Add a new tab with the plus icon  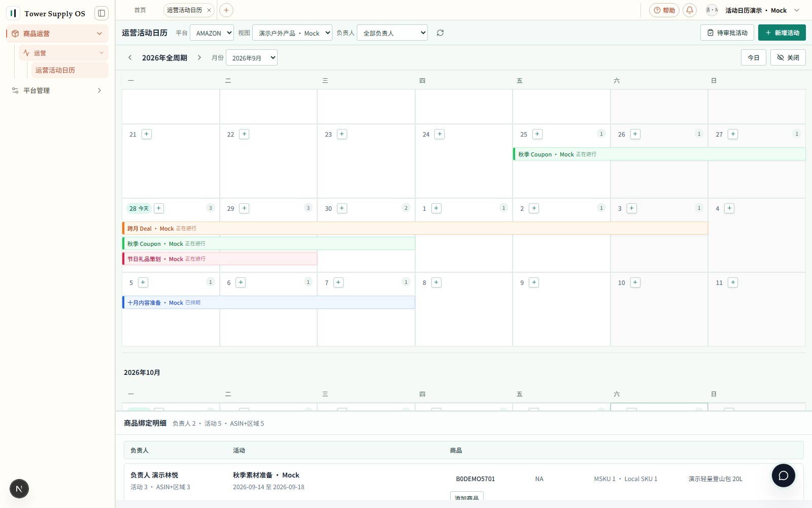226,10
